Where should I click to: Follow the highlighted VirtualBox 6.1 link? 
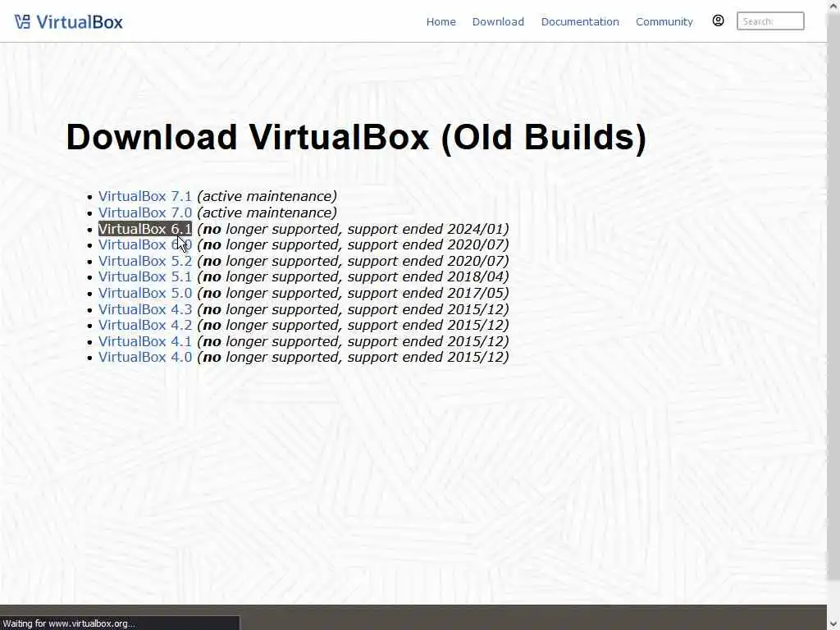point(145,229)
